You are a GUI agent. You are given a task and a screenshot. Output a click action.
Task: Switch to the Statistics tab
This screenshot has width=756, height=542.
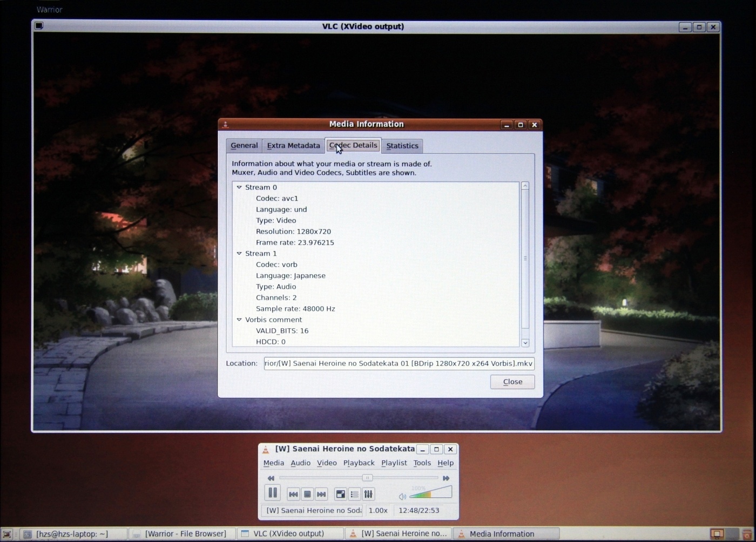(x=402, y=146)
